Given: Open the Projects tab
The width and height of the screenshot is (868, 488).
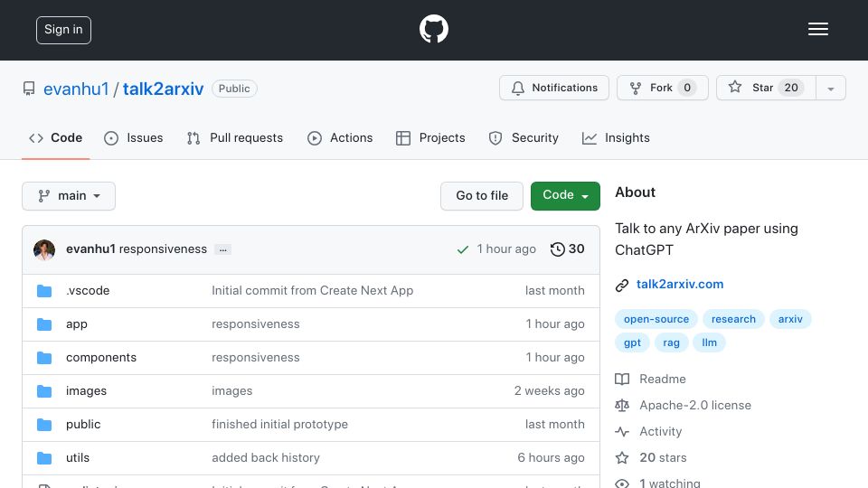Looking at the screenshot, I should (x=430, y=137).
